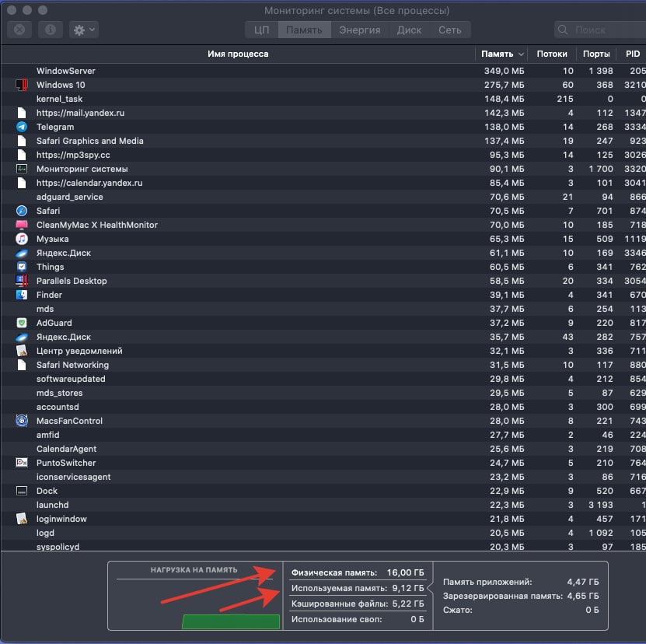This screenshot has width=646, height=644.
Task: Select the mds process row
Action: coord(323,310)
